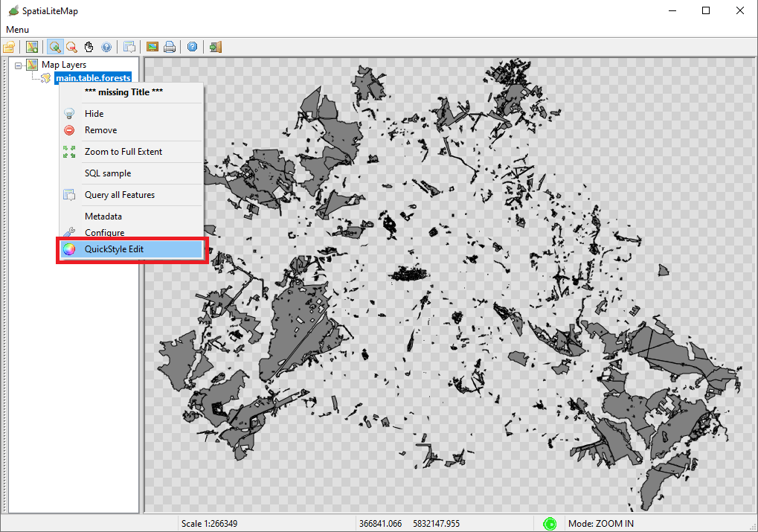The width and height of the screenshot is (758, 532).
Task: Click the exit door toolbar icon
Action: click(216, 47)
